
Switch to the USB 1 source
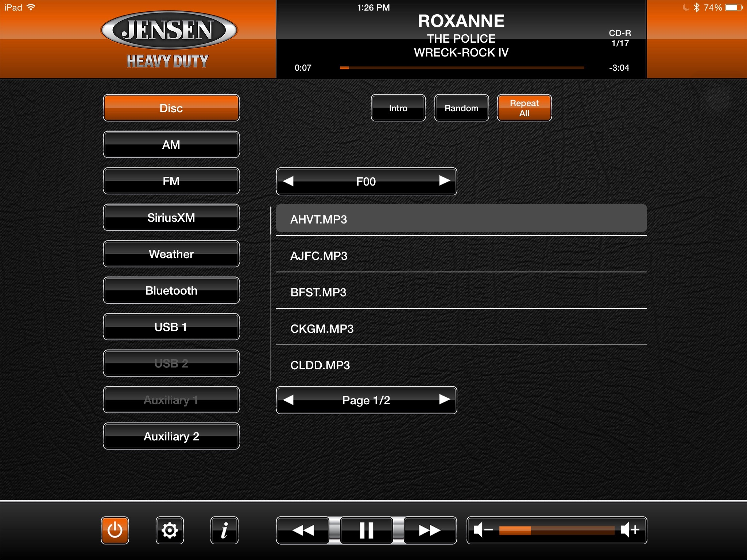(171, 327)
